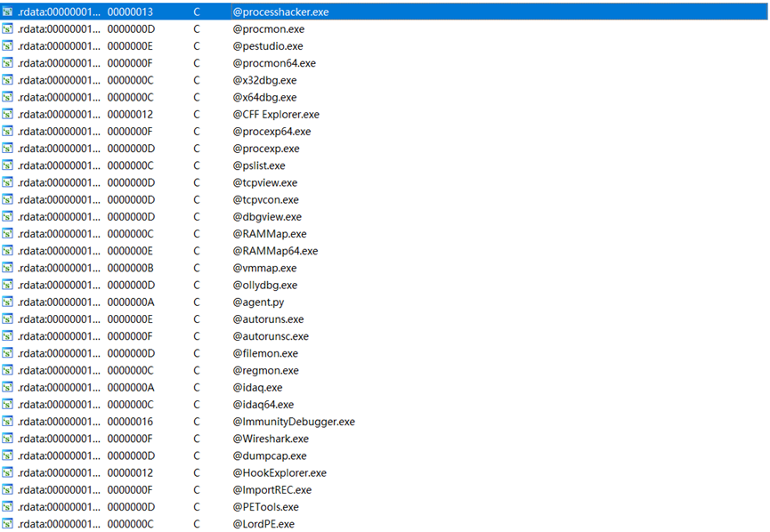
Task: Select the @RAMMap.exe entry
Action: pos(270,234)
